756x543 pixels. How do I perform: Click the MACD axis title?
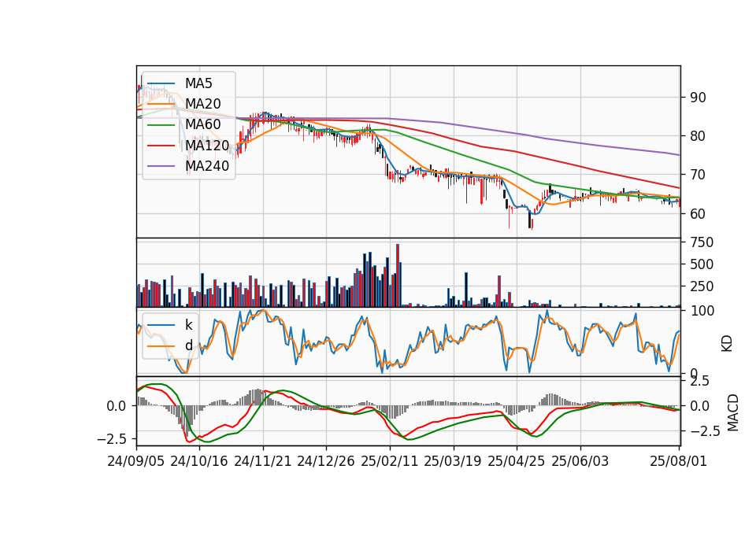[x=733, y=413]
